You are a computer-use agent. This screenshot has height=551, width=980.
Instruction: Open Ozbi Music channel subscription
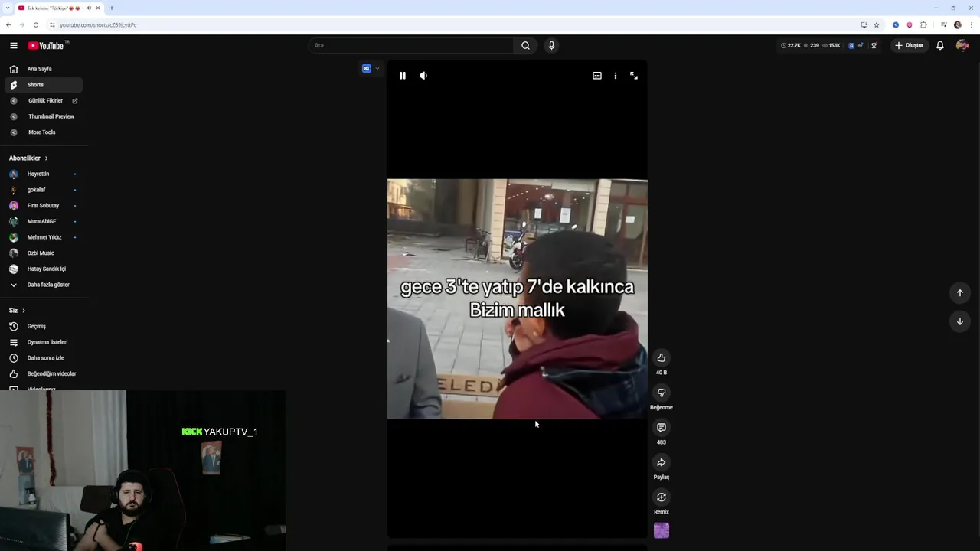44,253
